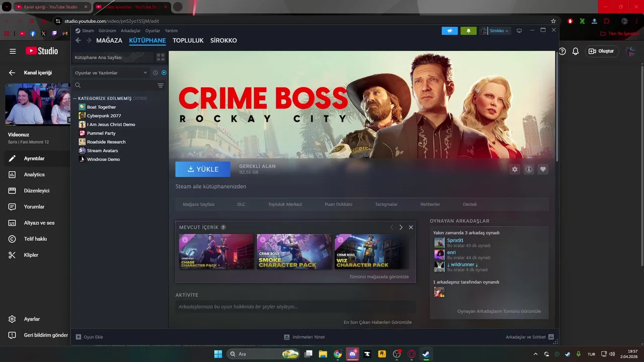This screenshot has height=362, width=644.
Task: Open Steam news megaphone icon
Action: tap(450, 31)
